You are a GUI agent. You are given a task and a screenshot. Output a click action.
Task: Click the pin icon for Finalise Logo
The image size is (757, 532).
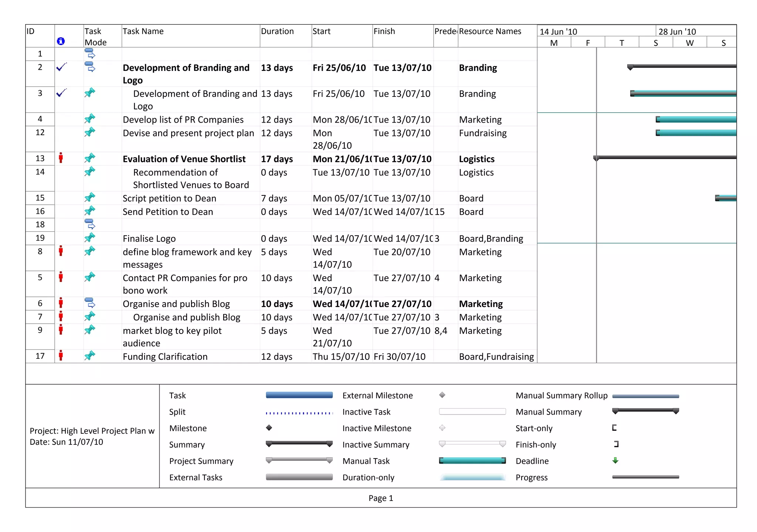90,238
